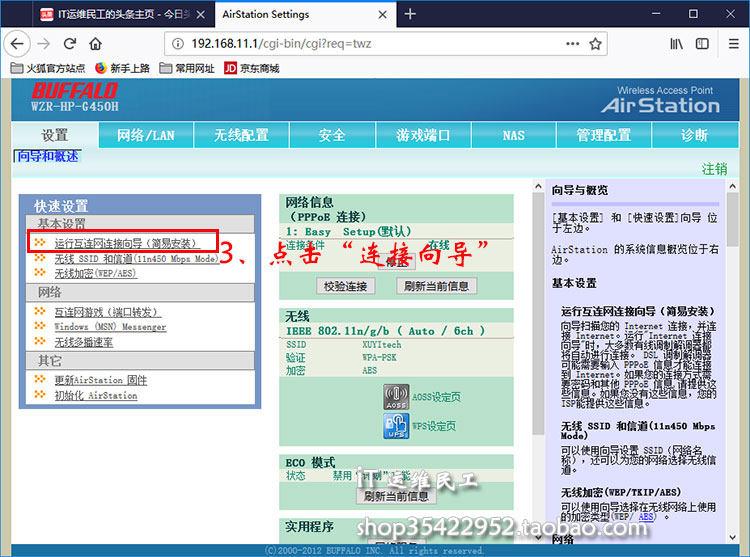Open the Firefox hamburger menu
750x557 pixels.
(734, 44)
